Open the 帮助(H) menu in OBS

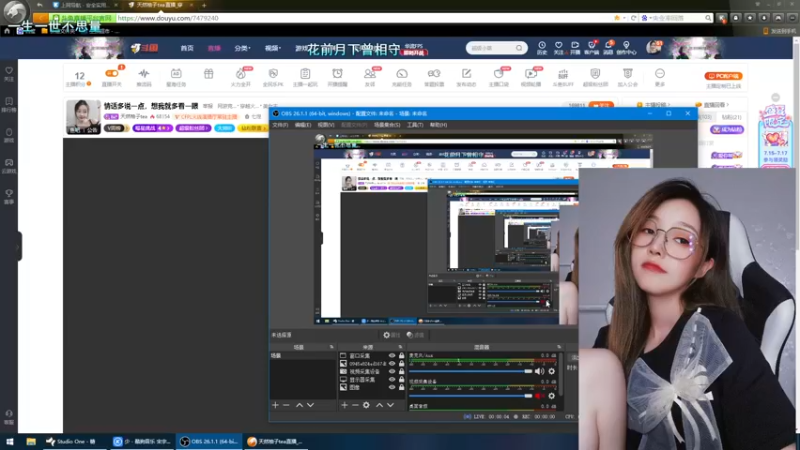(x=438, y=125)
